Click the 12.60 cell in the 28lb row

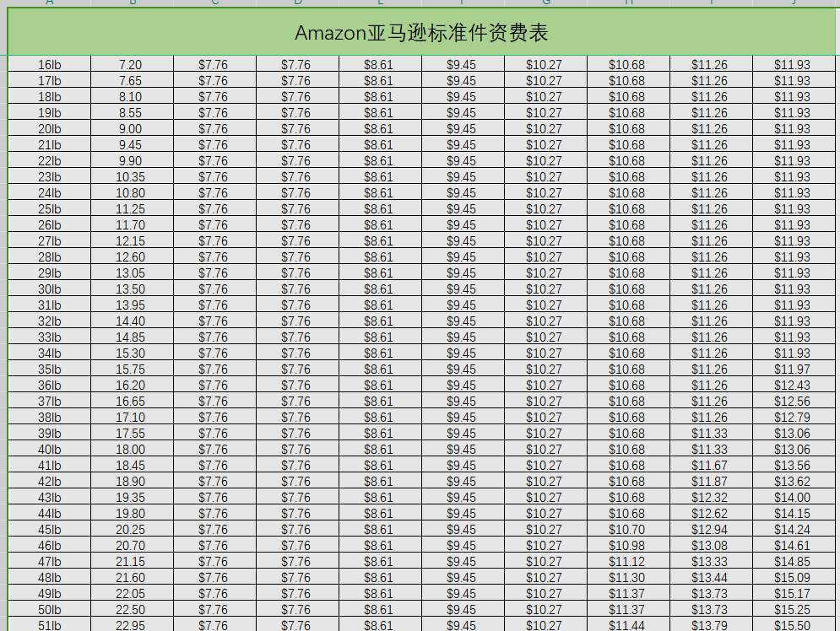point(132,257)
